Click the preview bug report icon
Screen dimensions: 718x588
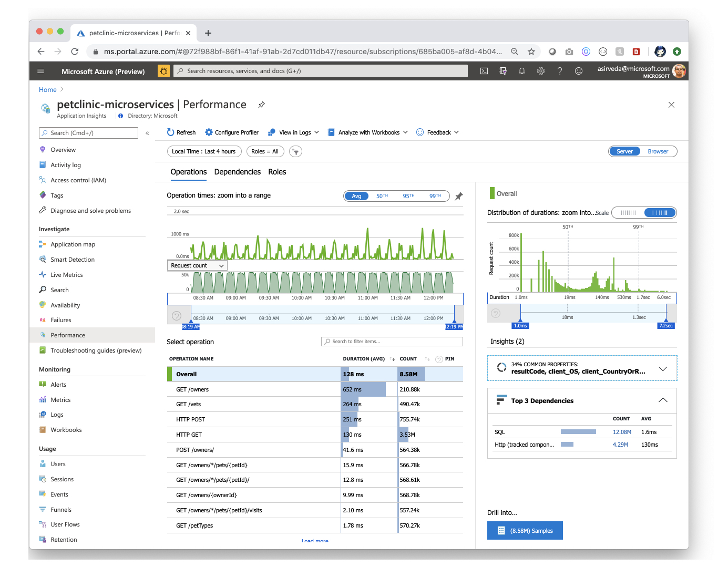(x=163, y=71)
